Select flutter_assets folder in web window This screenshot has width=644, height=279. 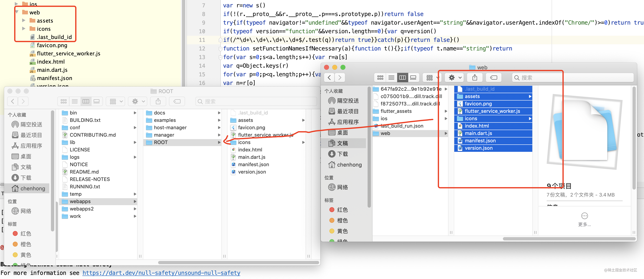click(410, 111)
